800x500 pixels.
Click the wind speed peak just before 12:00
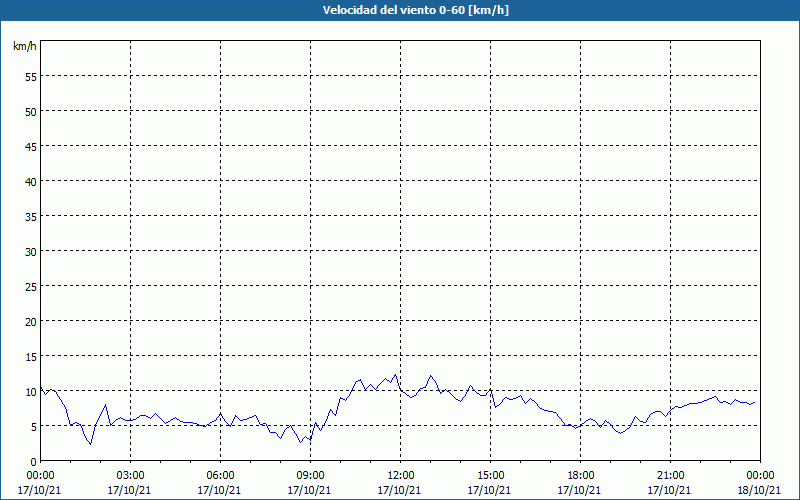pyautogui.click(x=396, y=375)
